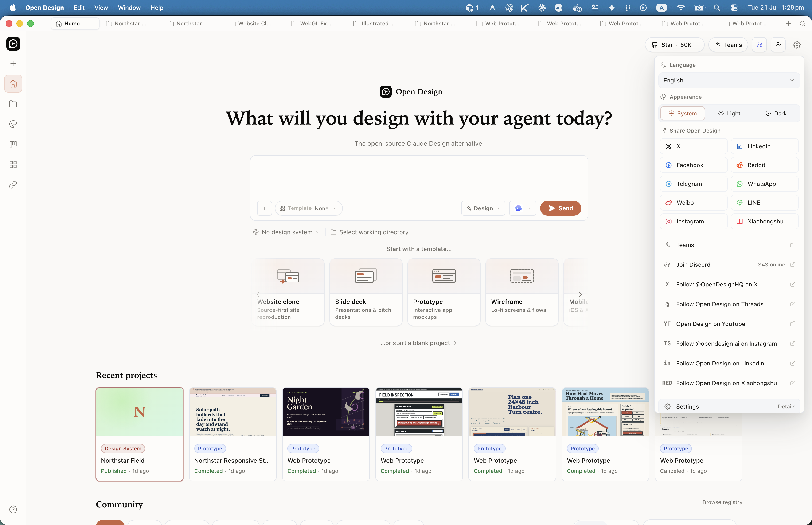Viewport: 812px width, 525px height.
Task: Open Join Discord link in panel
Action: pyautogui.click(x=729, y=265)
